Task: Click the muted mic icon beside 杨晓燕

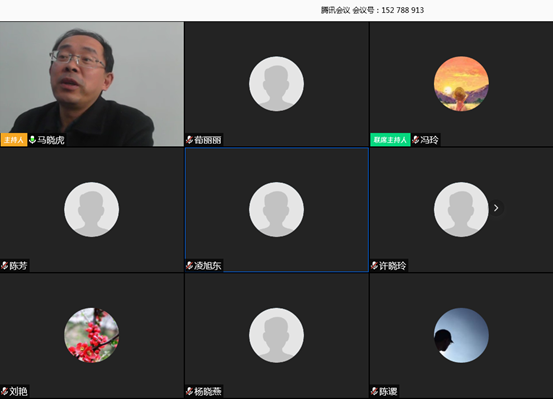Action: coord(189,391)
